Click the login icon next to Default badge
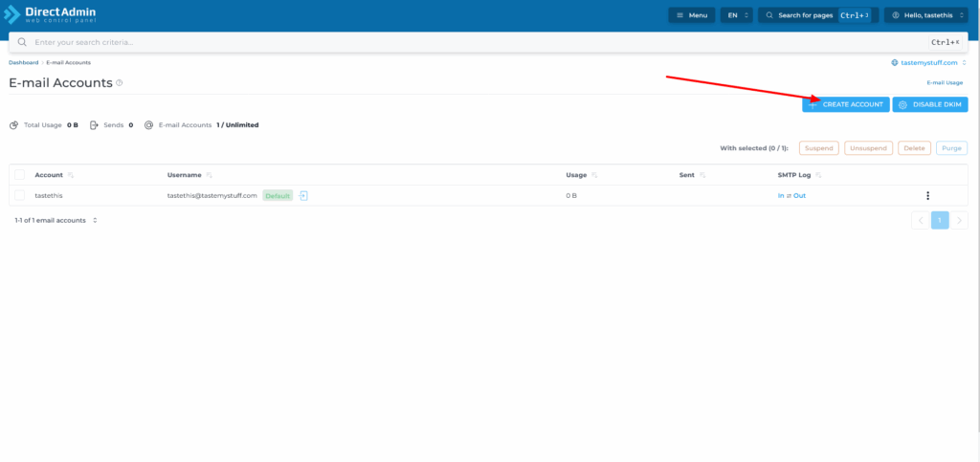The image size is (980, 462). 303,195
